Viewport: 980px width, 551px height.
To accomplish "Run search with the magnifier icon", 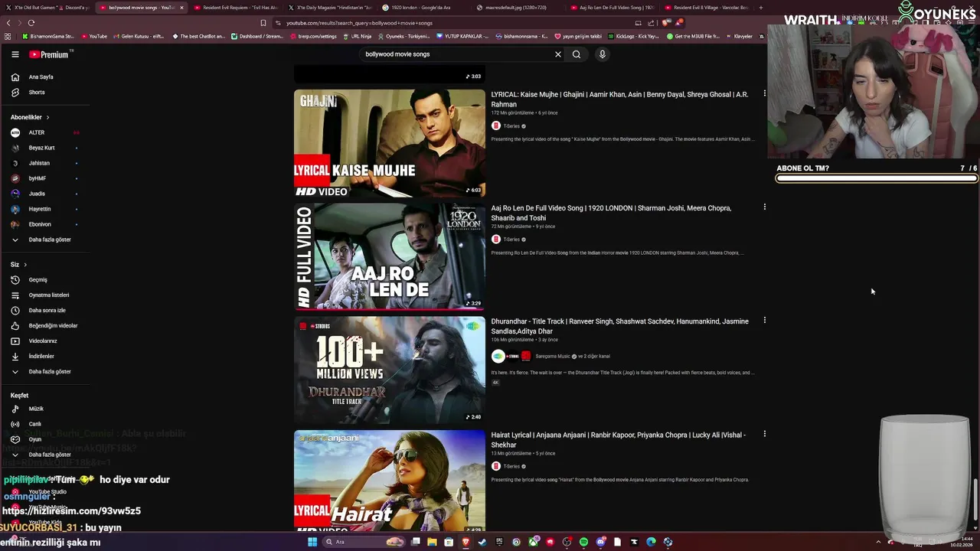I will [x=577, y=54].
